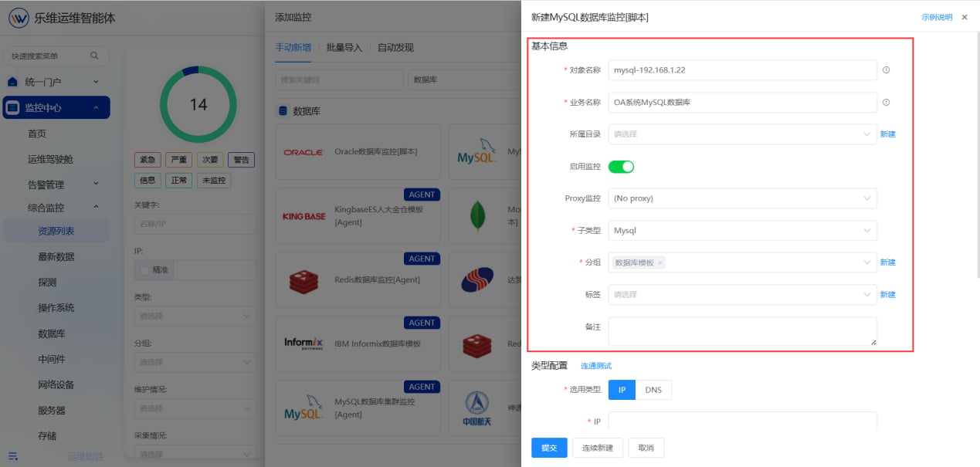This screenshot has width=980, height=467.
Task: Click the 数据库 section stack icon
Action: click(x=282, y=111)
